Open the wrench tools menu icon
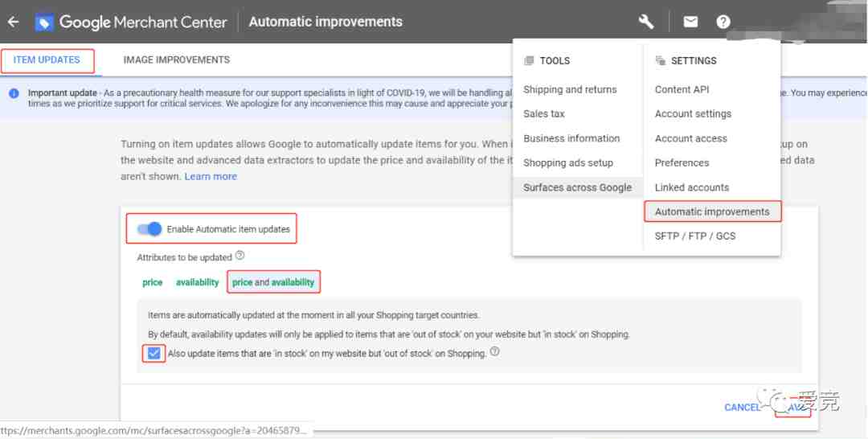Screen dimensions: 868x439 click(x=646, y=22)
